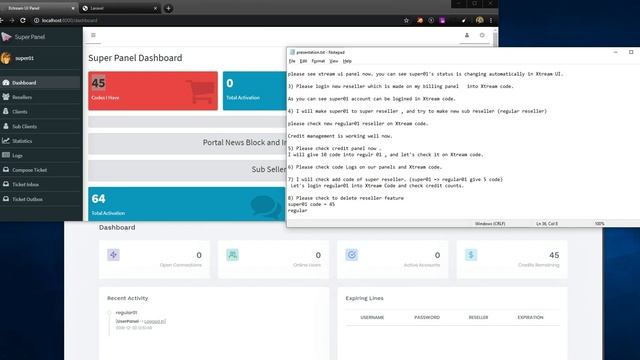Click the orange browser extension icon
This screenshot has height=360, width=640.
point(420,20)
